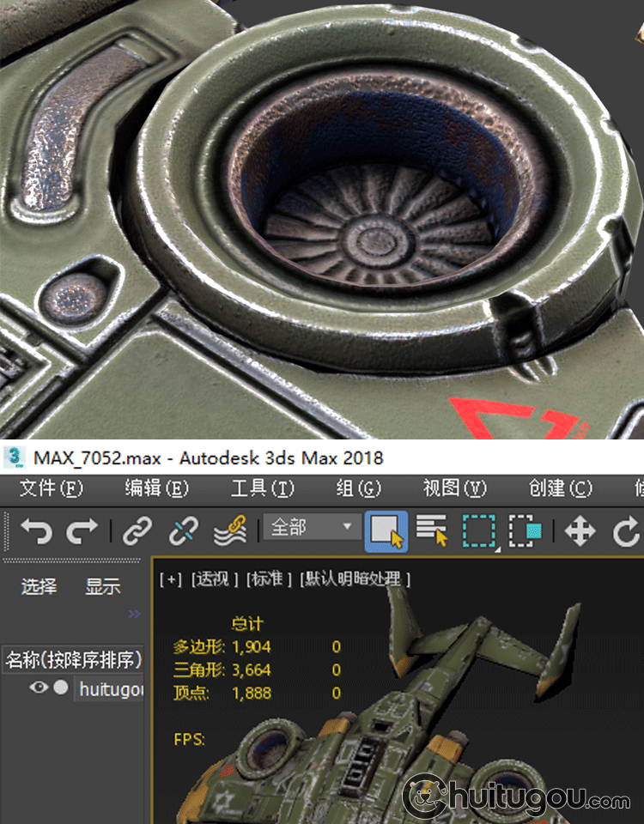Open the 编辑(E) menu

(x=156, y=488)
